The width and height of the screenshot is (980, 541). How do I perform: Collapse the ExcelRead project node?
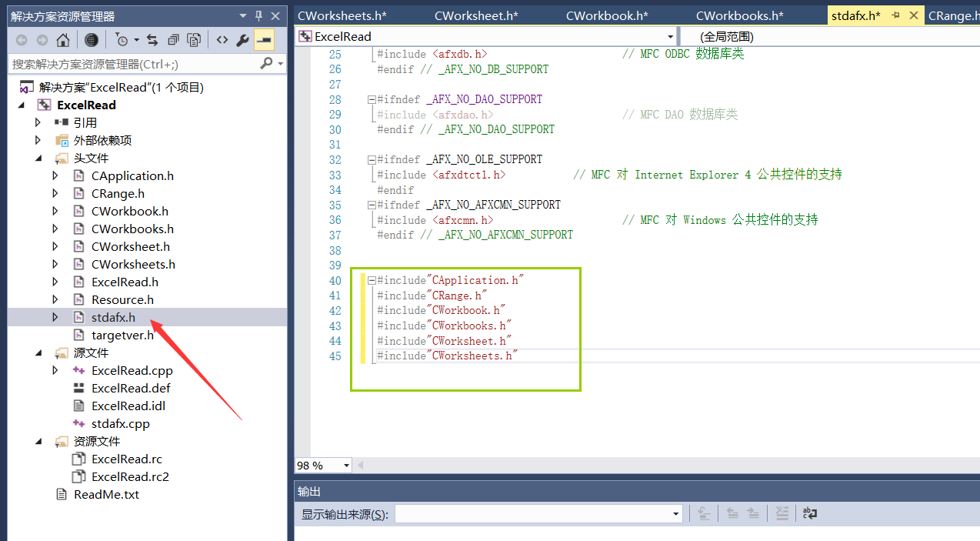pyautogui.click(x=21, y=105)
